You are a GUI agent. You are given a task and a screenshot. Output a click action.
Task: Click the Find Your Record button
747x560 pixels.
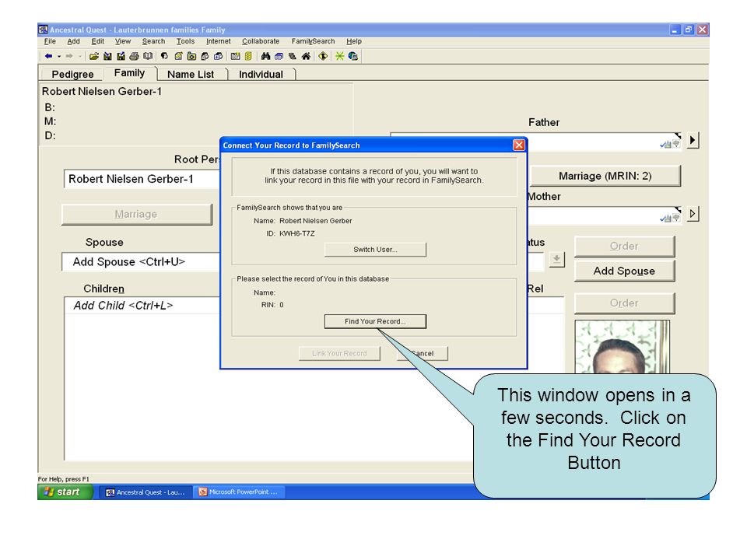click(375, 321)
